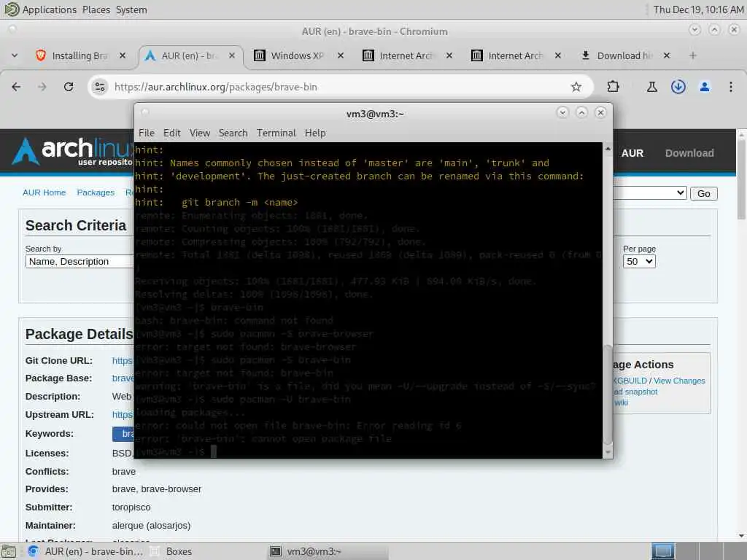This screenshot has height=560, width=747.
Task: Open the AUR Home link
Action: 44,192
